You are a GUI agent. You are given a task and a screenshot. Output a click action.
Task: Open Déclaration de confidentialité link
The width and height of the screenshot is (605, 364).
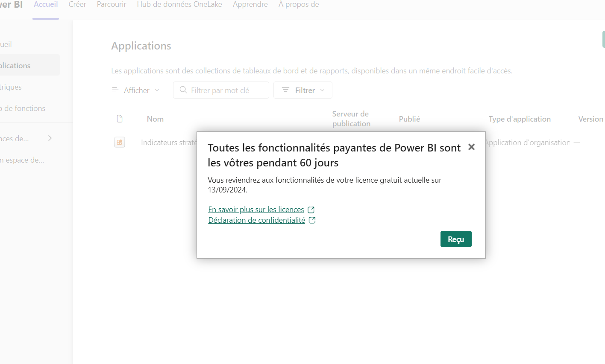click(256, 220)
